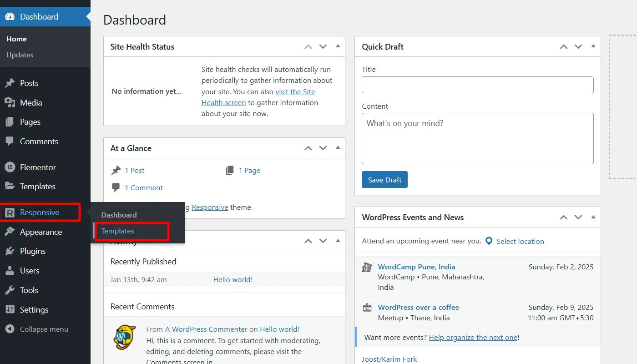Click the WordPress Commenter avatar image
The image size is (637, 364).
pyautogui.click(x=125, y=337)
